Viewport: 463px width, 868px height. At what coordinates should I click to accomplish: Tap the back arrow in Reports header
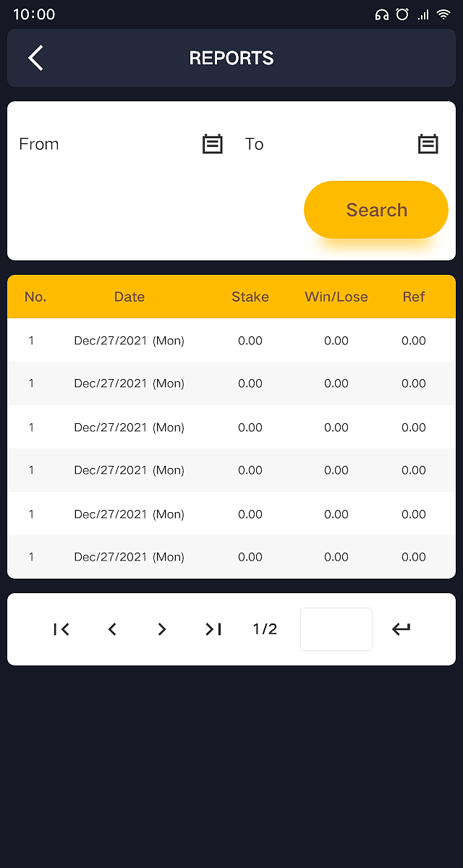click(x=35, y=58)
